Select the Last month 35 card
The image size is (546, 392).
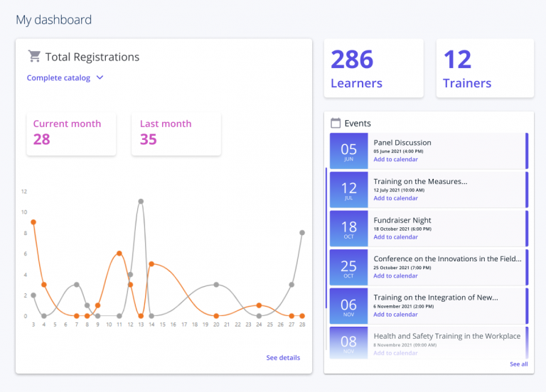point(176,134)
